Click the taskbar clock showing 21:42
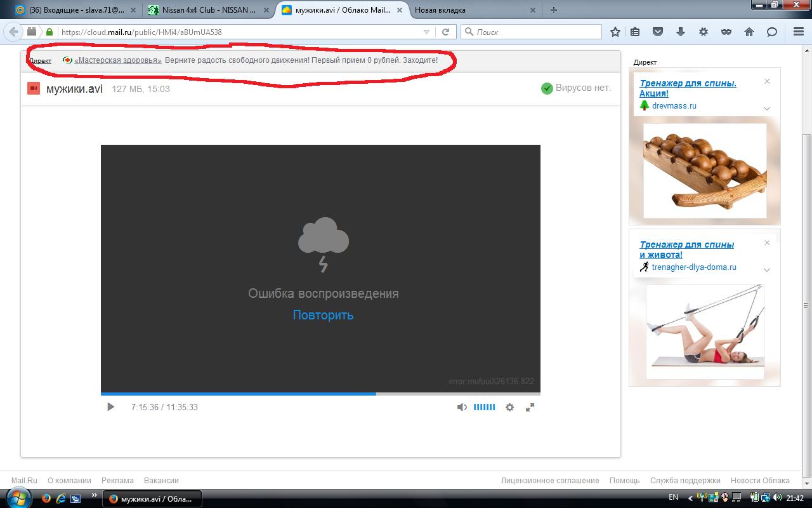This screenshot has height=508, width=812. pos(795,498)
